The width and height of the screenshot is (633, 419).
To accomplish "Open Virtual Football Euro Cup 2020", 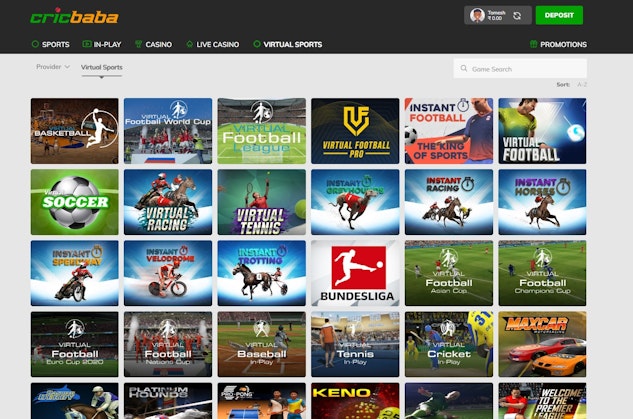I will pyautogui.click(x=75, y=344).
